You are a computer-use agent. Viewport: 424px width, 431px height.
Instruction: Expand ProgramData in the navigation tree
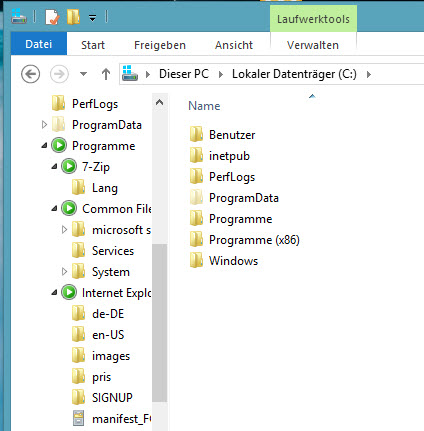[x=44, y=125]
